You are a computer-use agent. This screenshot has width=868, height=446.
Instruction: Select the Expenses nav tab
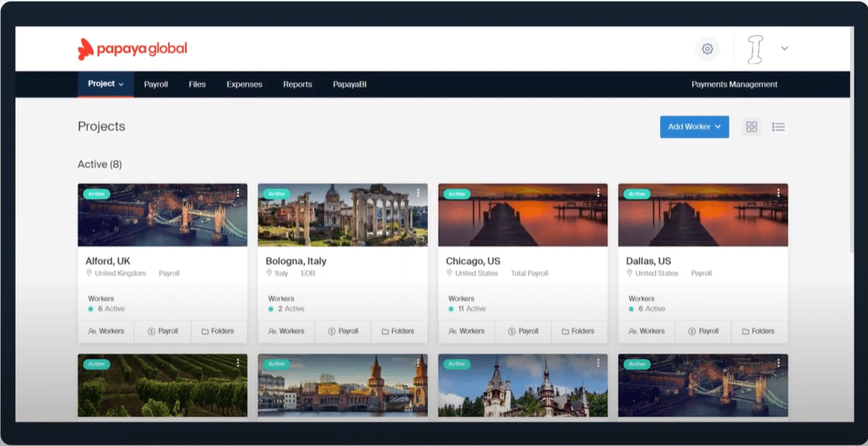244,84
